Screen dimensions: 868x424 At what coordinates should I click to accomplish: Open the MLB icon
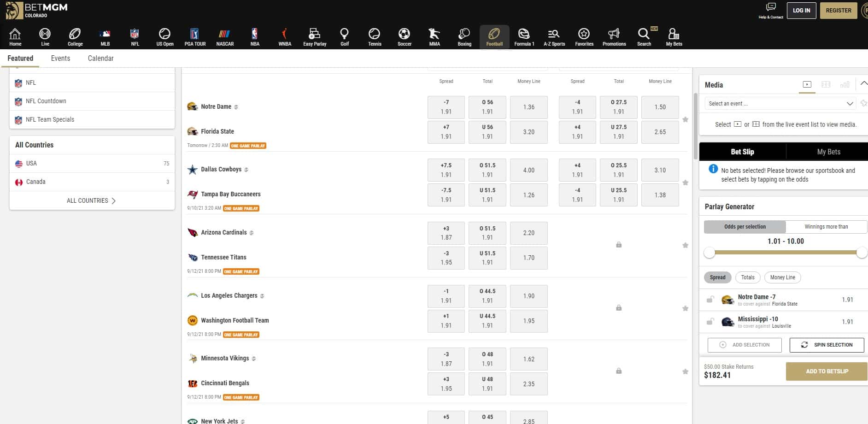click(x=105, y=37)
